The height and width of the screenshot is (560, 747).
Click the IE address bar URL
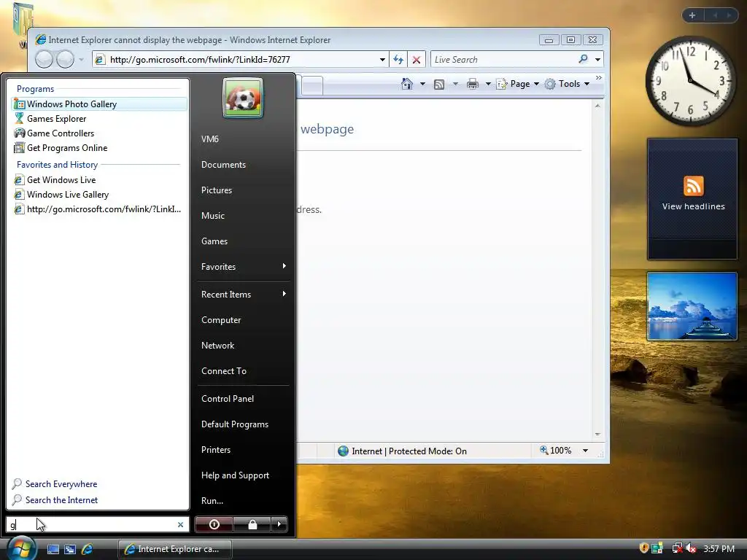coord(200,60)
